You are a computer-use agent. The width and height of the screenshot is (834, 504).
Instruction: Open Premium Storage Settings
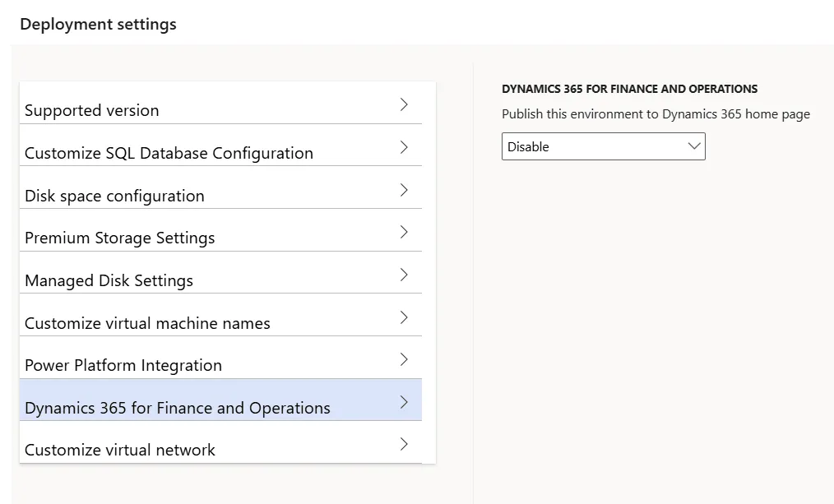coord(220,230)
